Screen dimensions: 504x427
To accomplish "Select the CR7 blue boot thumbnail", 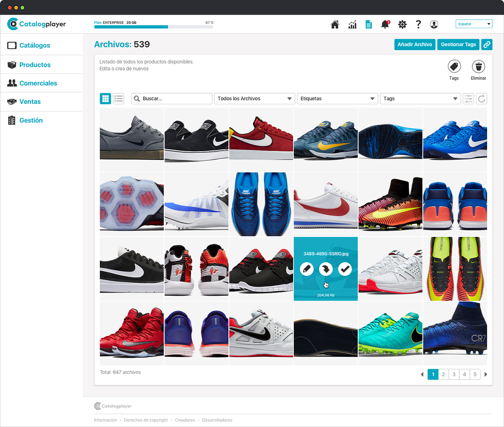I will [455, 334].
